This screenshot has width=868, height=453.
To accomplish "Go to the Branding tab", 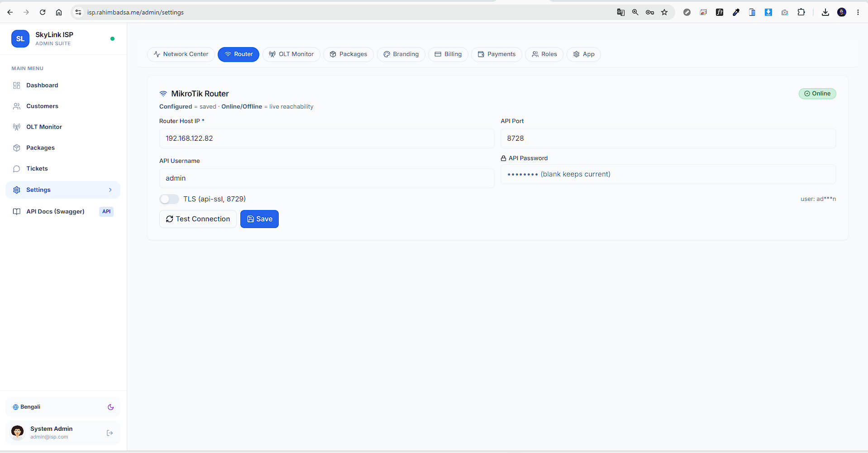I will (401, 54).
